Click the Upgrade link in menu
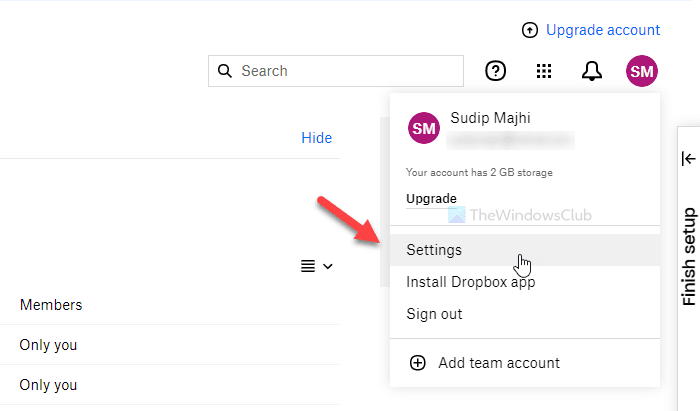Screen dimensions: 700x411 pos(431,199)
